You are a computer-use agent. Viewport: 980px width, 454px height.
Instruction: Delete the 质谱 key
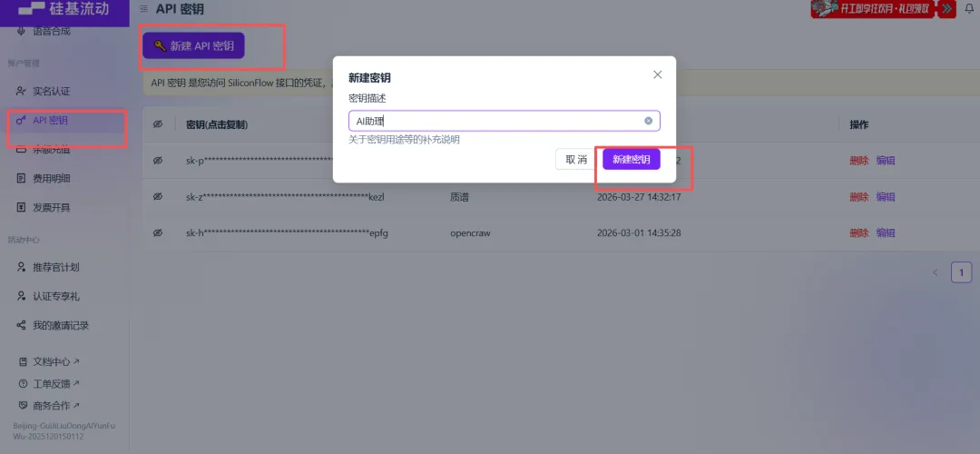pos(858,197)
